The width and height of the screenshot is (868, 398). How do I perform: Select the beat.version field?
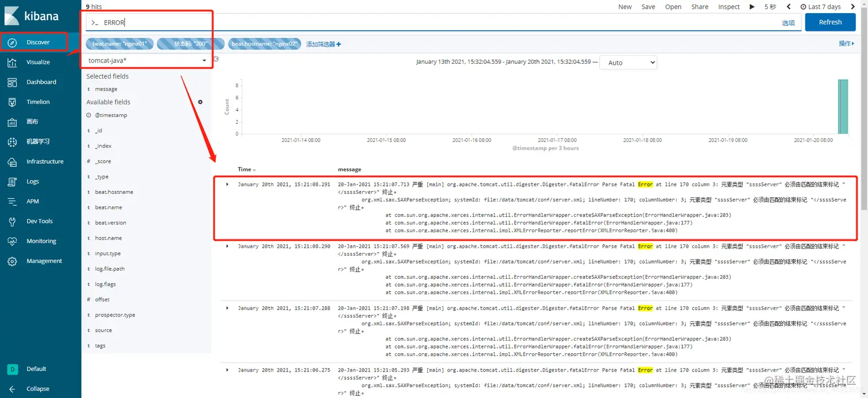[x=110, y=223]
